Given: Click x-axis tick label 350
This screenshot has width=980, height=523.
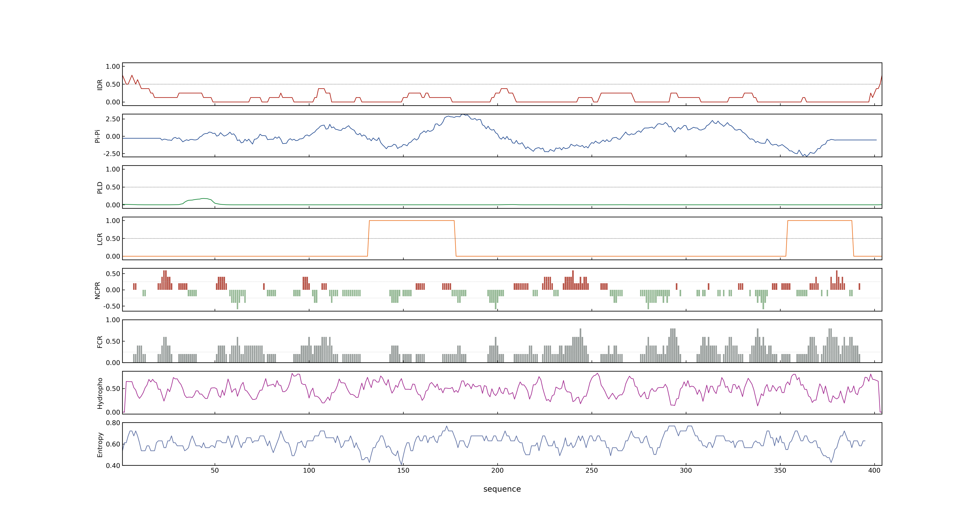Looking at the screenshot, I should 780,470.
